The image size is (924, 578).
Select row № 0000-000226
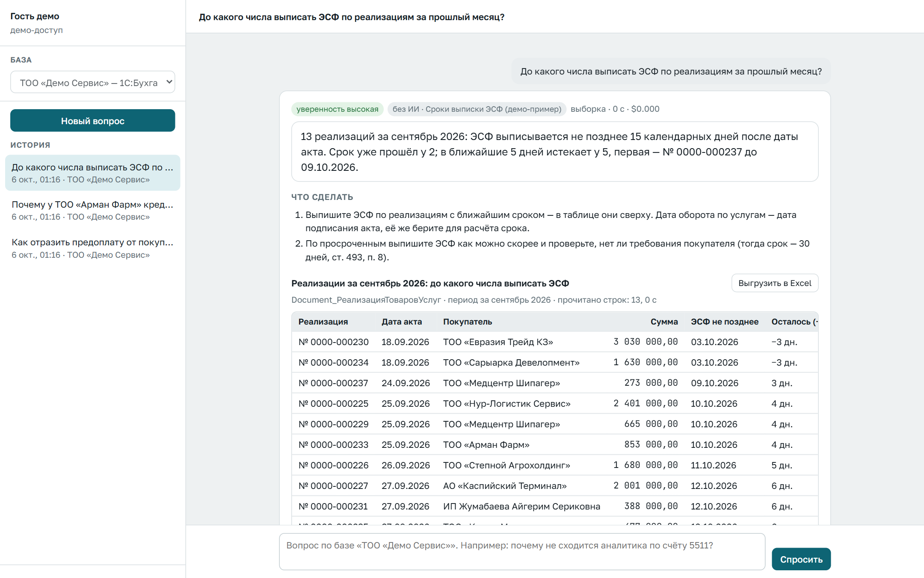coord(555,465)
